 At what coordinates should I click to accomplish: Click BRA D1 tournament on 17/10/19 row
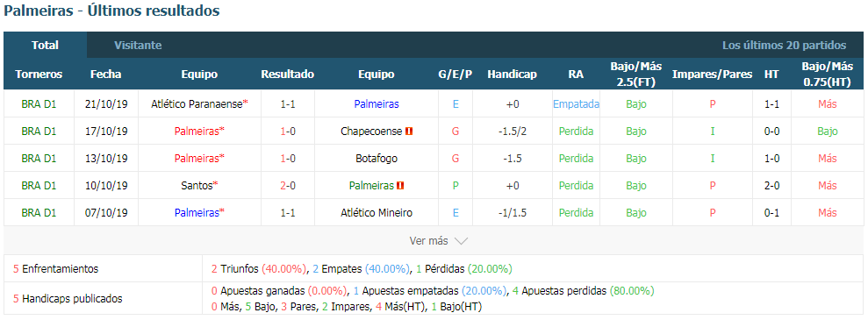click(39, 132)
